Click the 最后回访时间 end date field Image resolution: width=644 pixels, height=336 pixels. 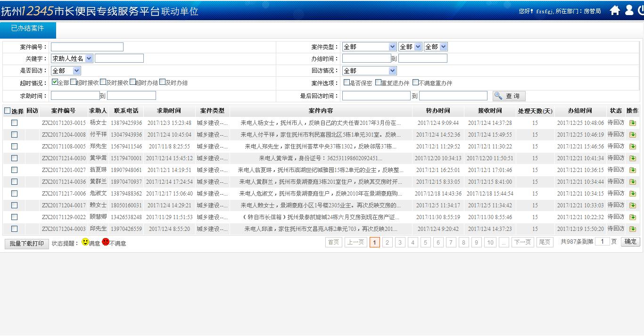(453, 96)
